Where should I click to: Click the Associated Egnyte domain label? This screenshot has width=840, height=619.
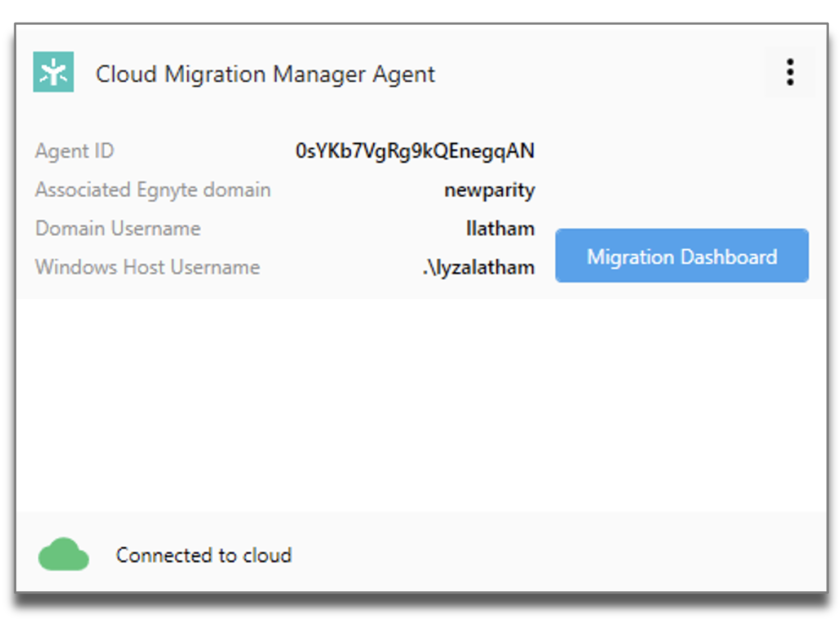153,190
